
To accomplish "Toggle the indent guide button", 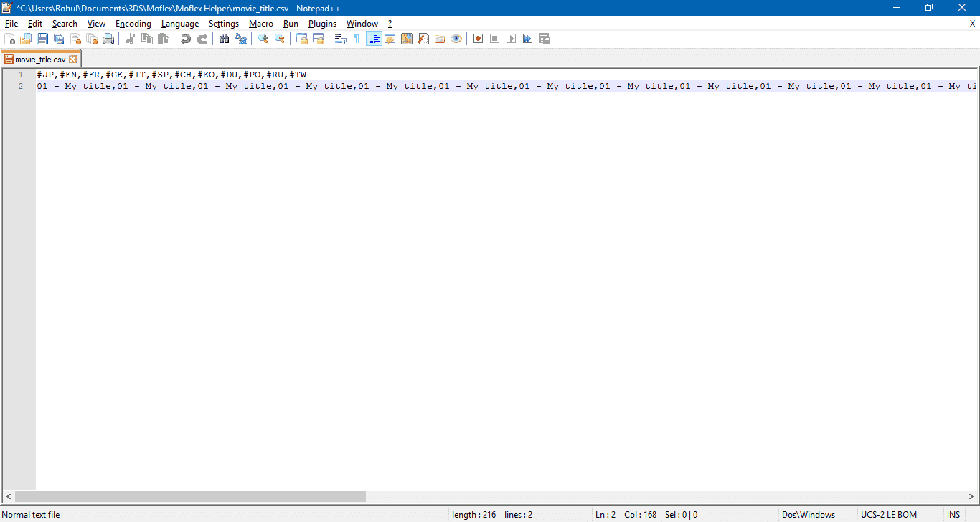I will [374, 39].
